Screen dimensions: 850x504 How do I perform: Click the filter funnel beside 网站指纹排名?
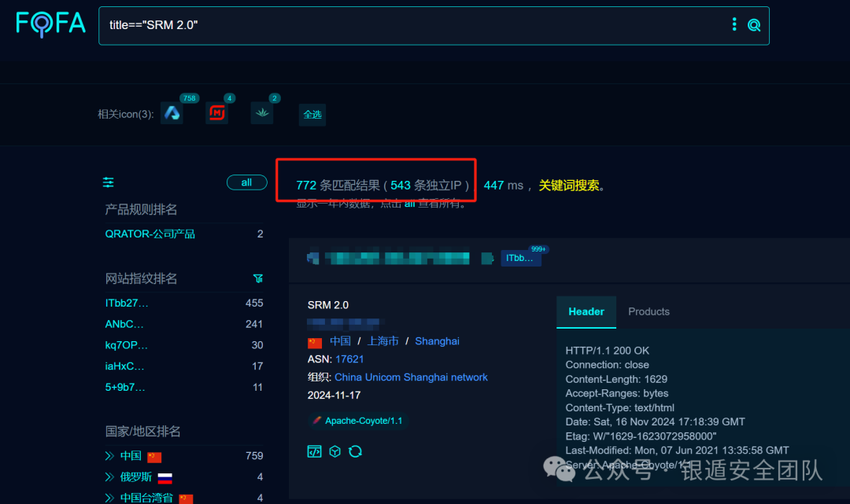coord(258,278)
